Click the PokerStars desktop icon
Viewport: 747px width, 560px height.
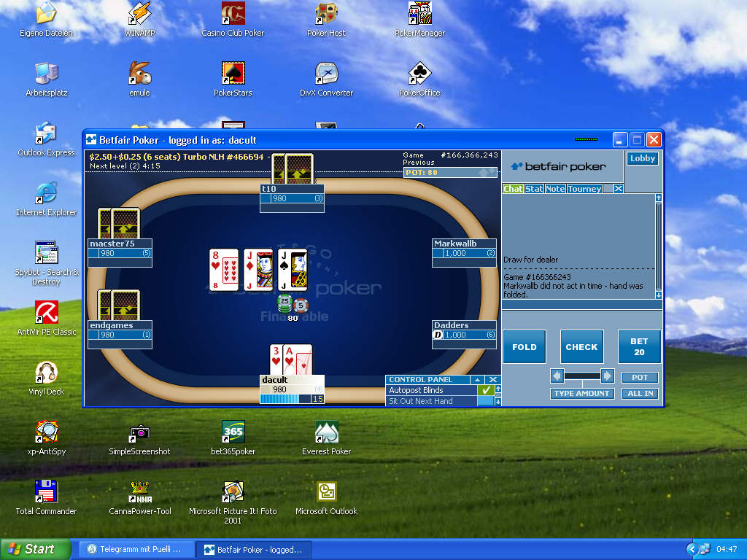pyautogui.click(x=233, y=73)
